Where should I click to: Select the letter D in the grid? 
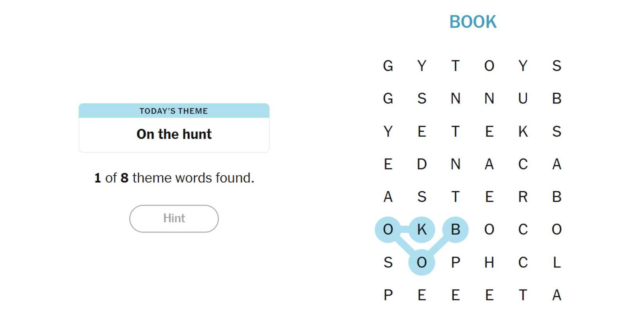coord(422,164)
